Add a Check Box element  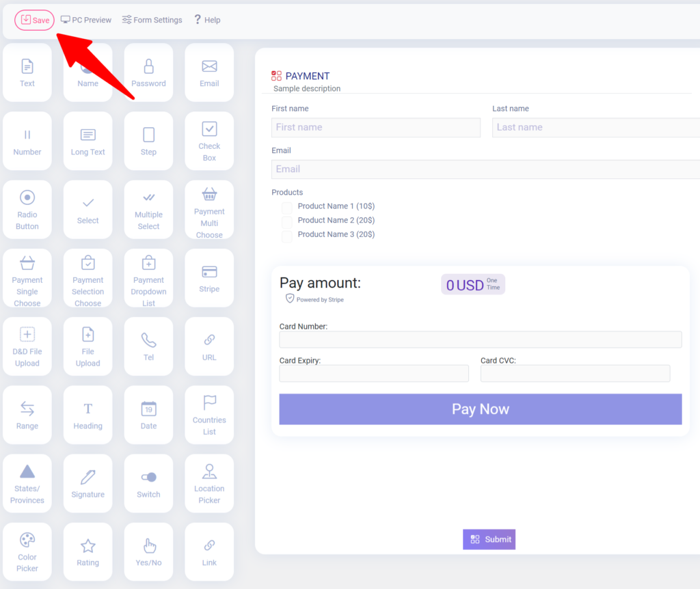pyautogui.click(x=209, y=141)
